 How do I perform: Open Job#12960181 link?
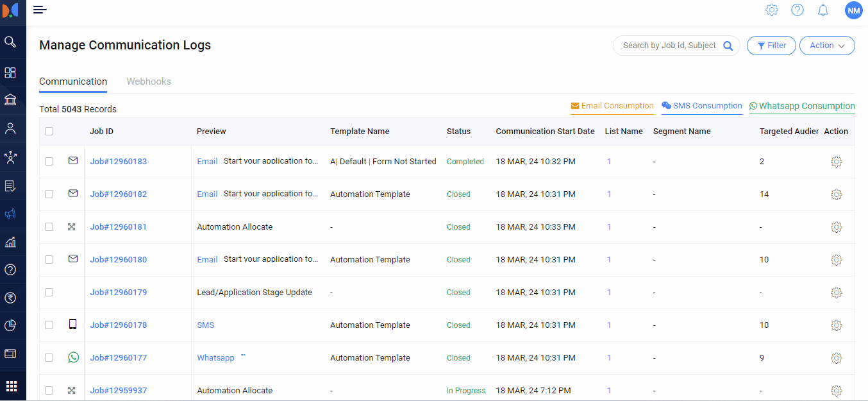tap(119, 227)
